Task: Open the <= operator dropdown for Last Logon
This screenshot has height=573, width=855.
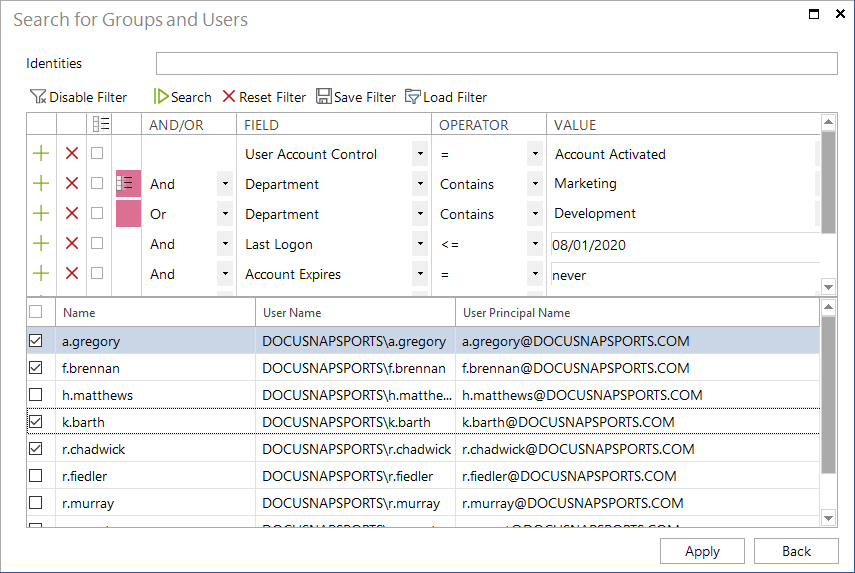Action: coord(535,244)
